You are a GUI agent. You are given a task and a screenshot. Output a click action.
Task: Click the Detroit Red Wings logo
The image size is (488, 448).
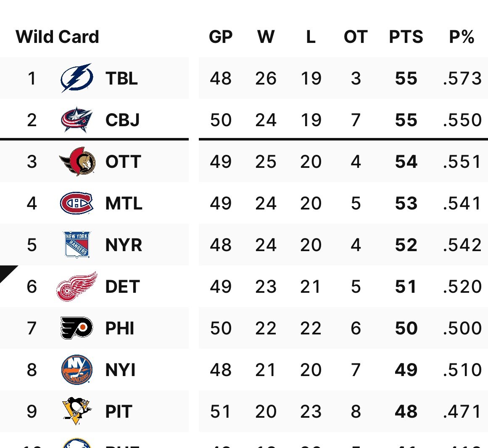[77, 286]
